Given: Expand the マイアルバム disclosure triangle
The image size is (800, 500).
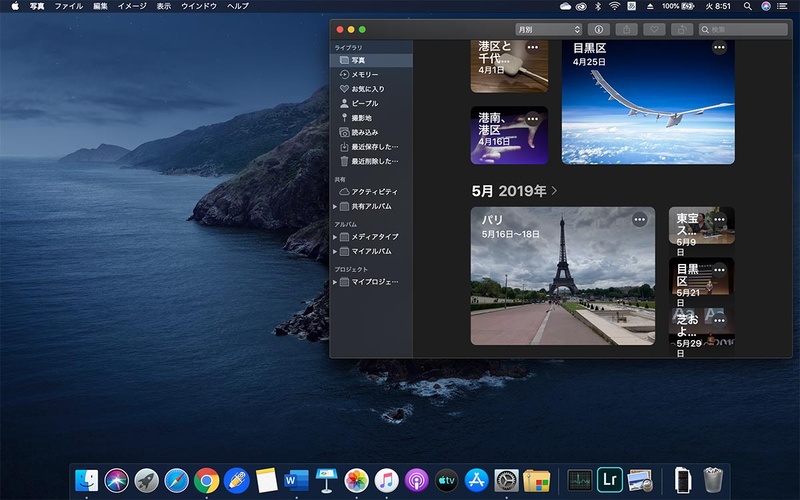Looking at the screenshot, I should pyautogui.click(x=335, y=252).
